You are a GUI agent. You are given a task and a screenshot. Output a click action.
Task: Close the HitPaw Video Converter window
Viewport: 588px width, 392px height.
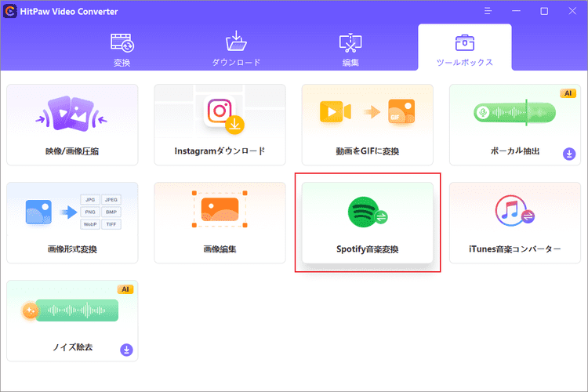[572, 11]
